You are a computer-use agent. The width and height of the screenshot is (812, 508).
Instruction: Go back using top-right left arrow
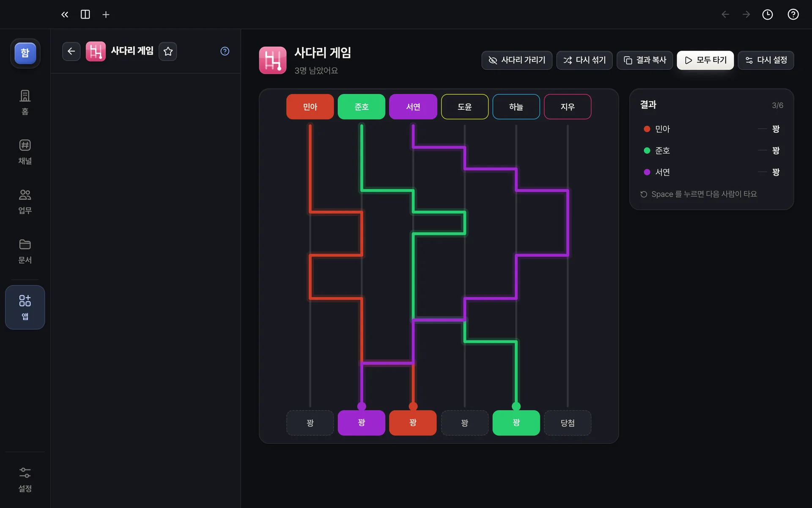pos(725,14)
